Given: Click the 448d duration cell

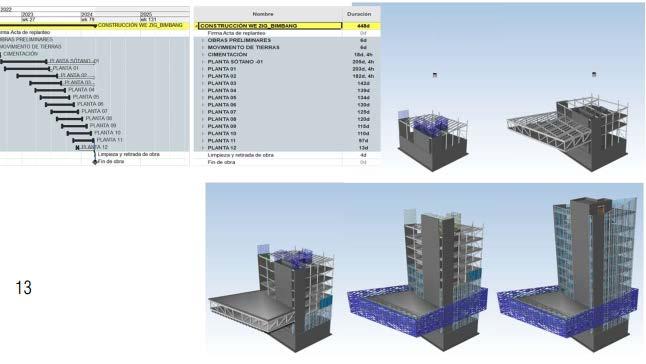Looking at the screenshot, I should (363, 26).
